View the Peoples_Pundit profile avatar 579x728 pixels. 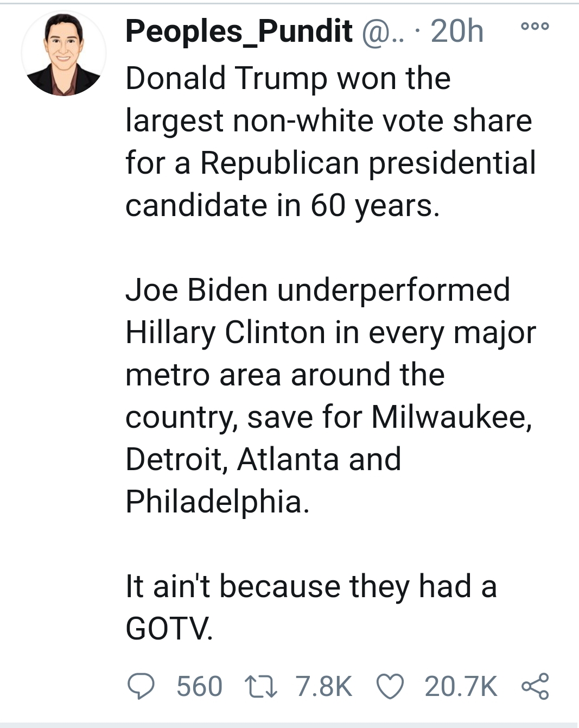coord(64,54)
